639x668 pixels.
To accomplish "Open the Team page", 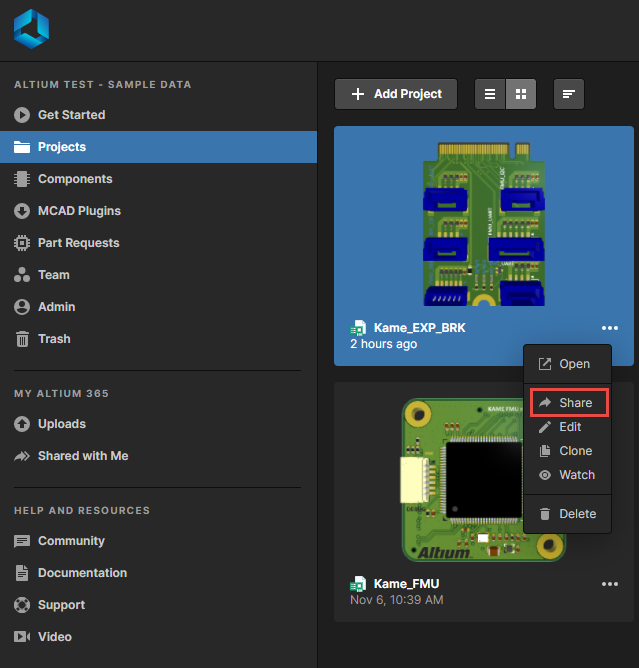I will pyautogui.click(x=158, y=275).
